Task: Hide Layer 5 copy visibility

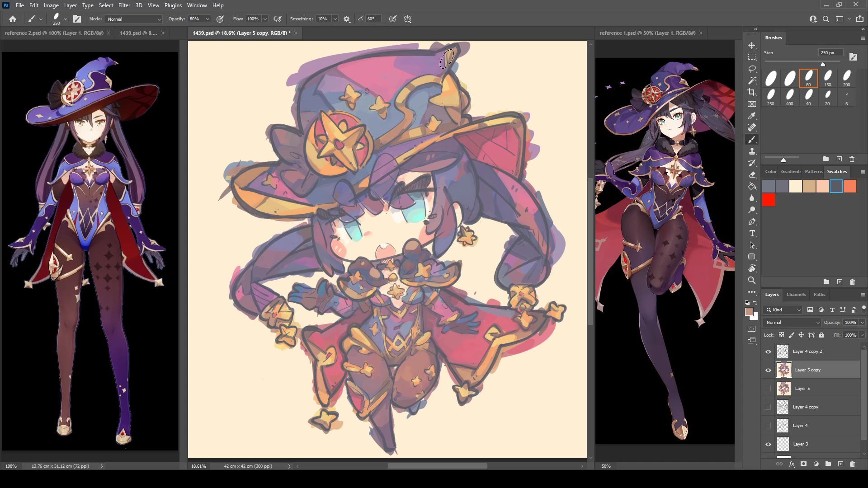Action: coord(768,370)
